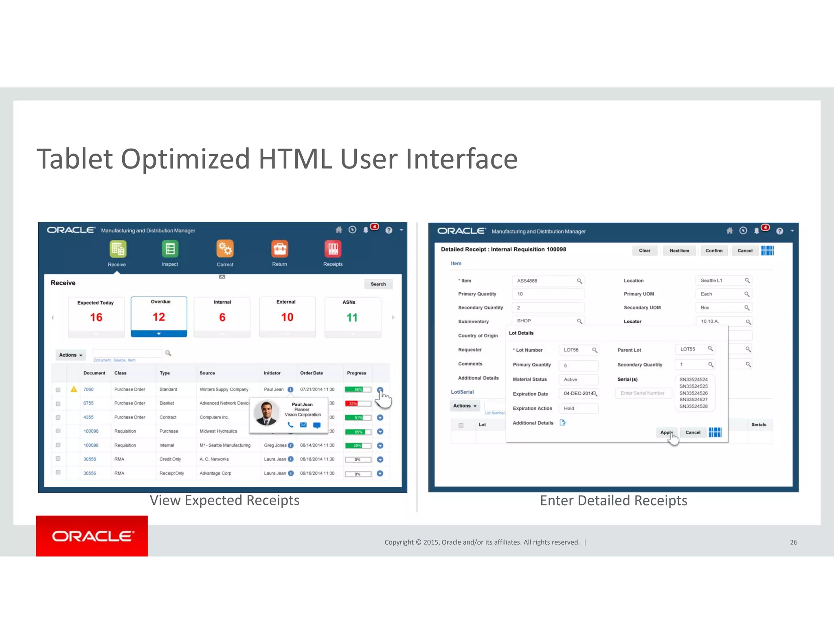This screenshot has width=834, height=644.
Task: Tick checkbox for document 6755
Action: (58, 404)
